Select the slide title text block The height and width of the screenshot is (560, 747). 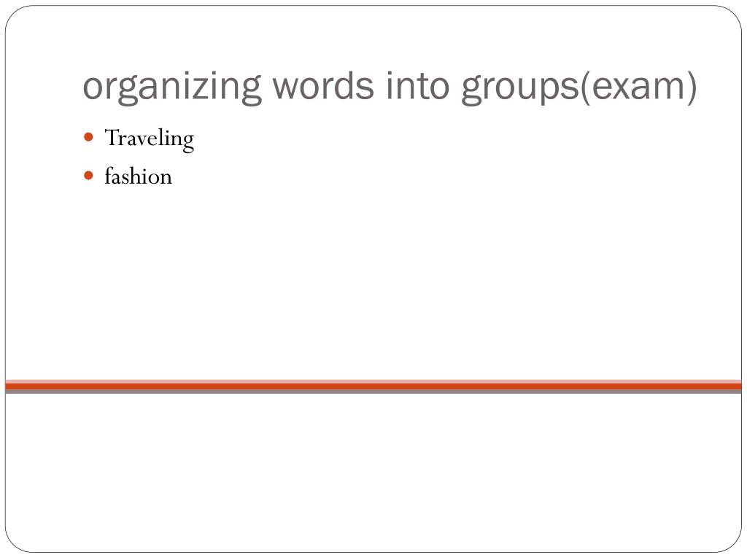click(390, 86)
